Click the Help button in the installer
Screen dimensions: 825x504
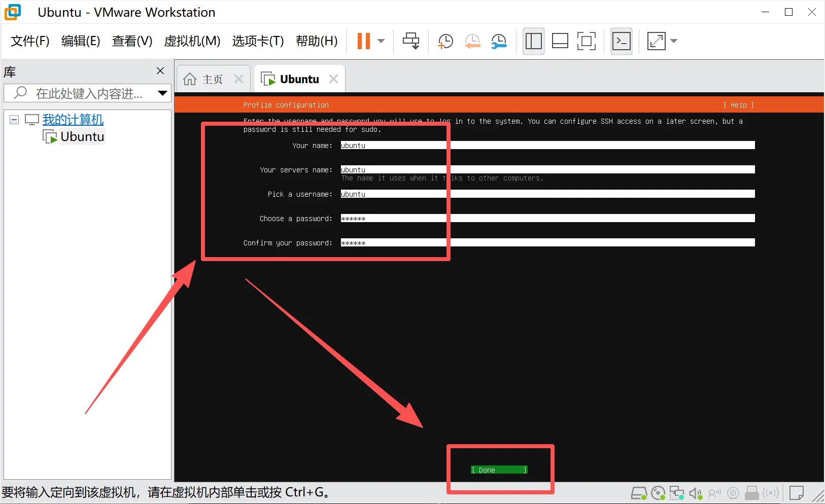738,105
